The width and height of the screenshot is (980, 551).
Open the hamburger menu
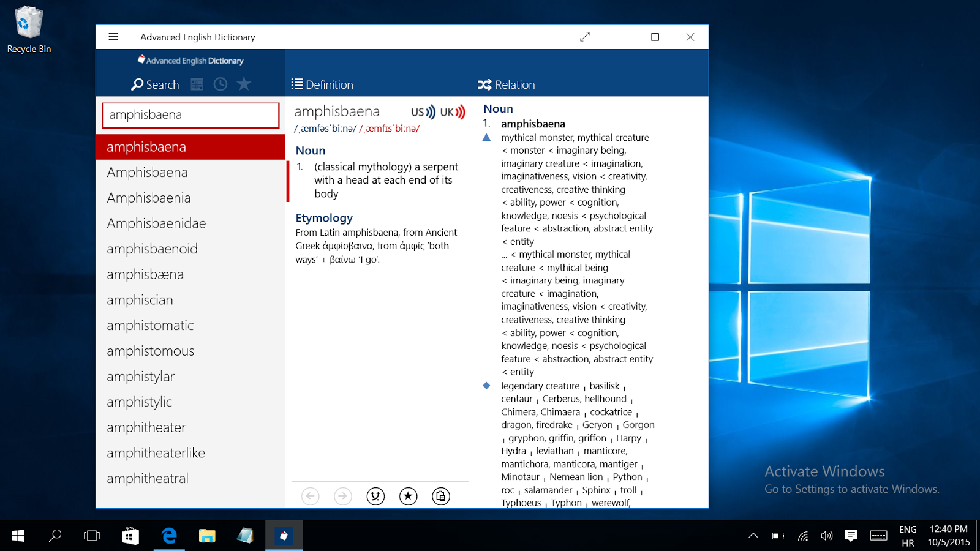[x=113, y=37]
